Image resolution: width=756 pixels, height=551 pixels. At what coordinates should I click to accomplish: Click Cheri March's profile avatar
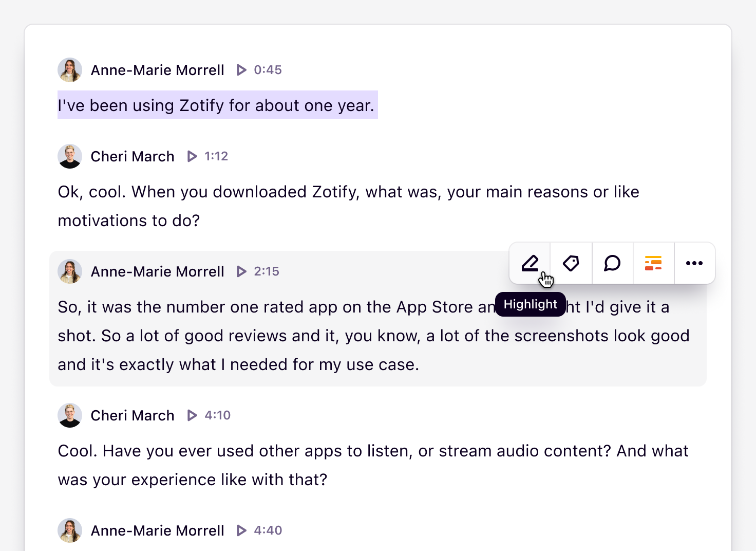coord(70,156)
